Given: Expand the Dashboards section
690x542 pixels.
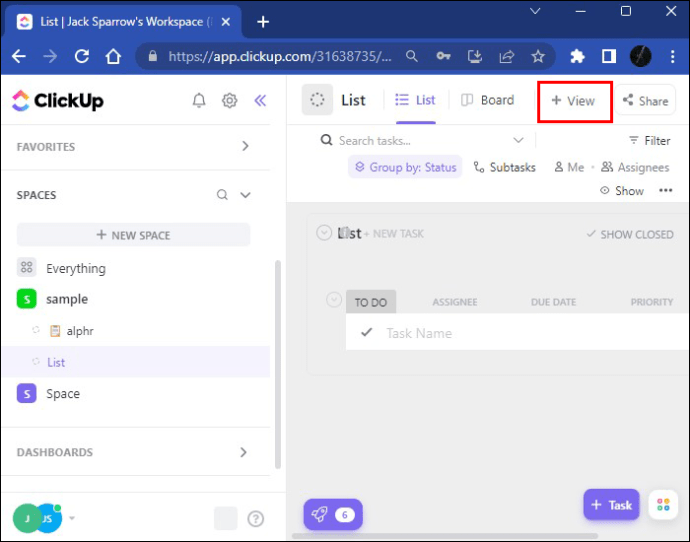Looking at the screenshot, I should [x=243, y=452].
